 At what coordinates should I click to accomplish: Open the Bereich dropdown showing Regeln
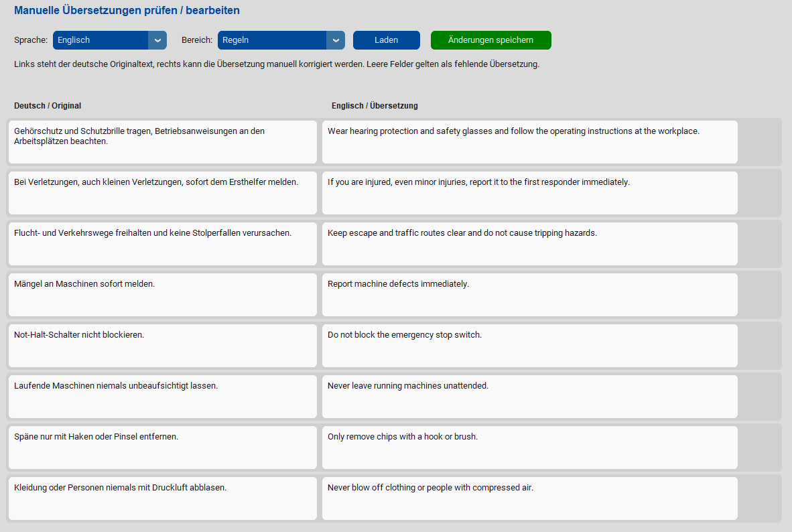click(x=272, y=40)
